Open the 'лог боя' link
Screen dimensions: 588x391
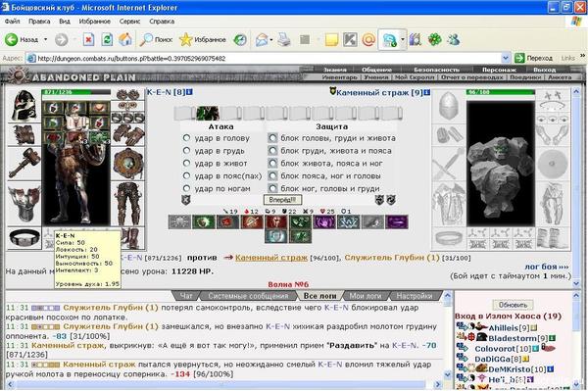tap(547, 267)
